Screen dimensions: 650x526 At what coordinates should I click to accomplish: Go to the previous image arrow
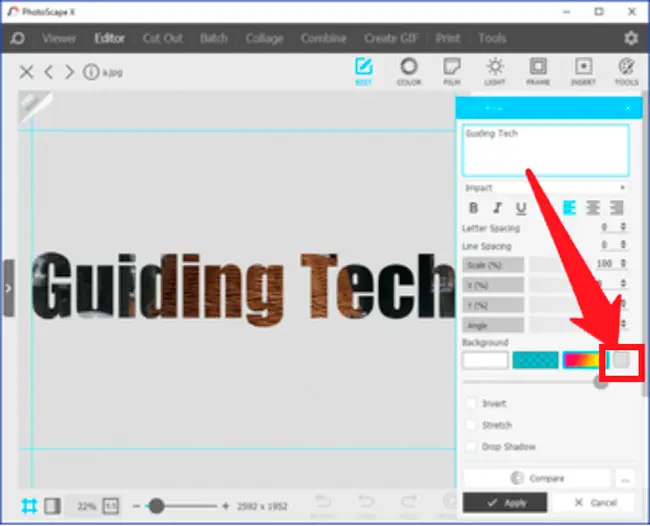49,72
